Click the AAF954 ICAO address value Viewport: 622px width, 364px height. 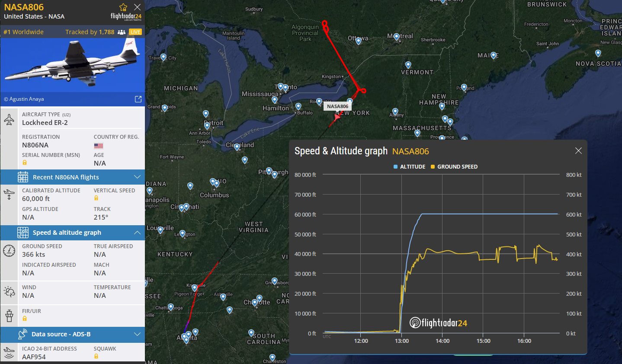click(34, 357)
